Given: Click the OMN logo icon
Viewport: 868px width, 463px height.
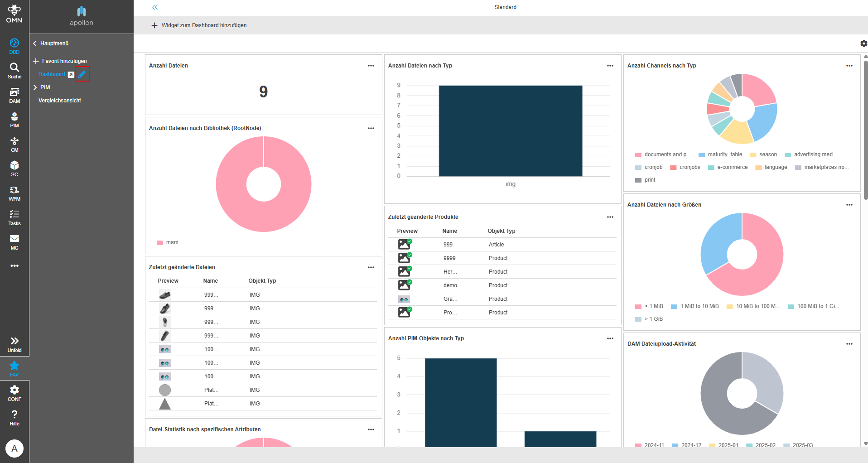Looking at the screenshot, I should pos(14,14).
